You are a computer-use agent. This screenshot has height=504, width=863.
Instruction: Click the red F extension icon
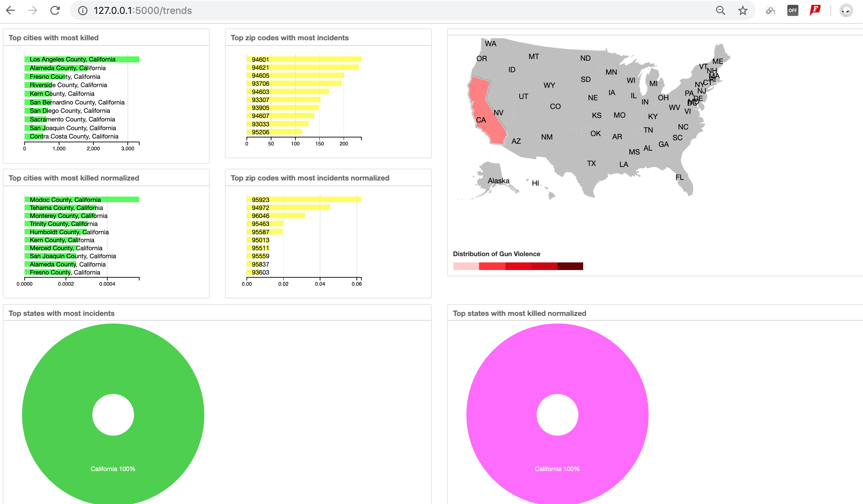(x=815, y=10)
